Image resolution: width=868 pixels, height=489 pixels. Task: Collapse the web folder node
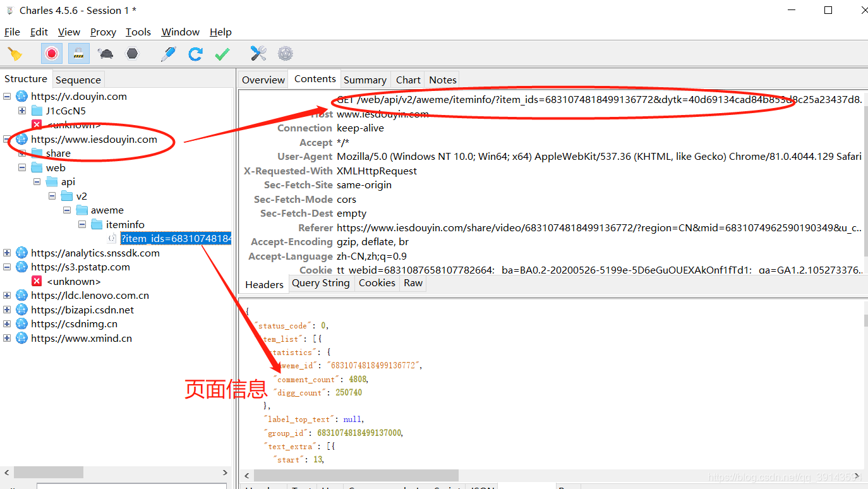tap(22, 167)
